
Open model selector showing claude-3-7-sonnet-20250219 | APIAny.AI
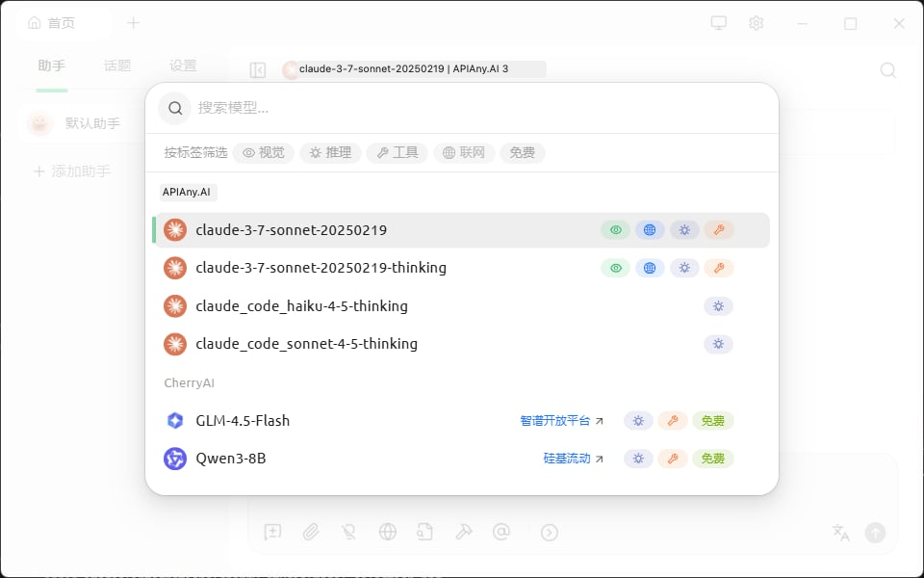(x=414, y=69)
